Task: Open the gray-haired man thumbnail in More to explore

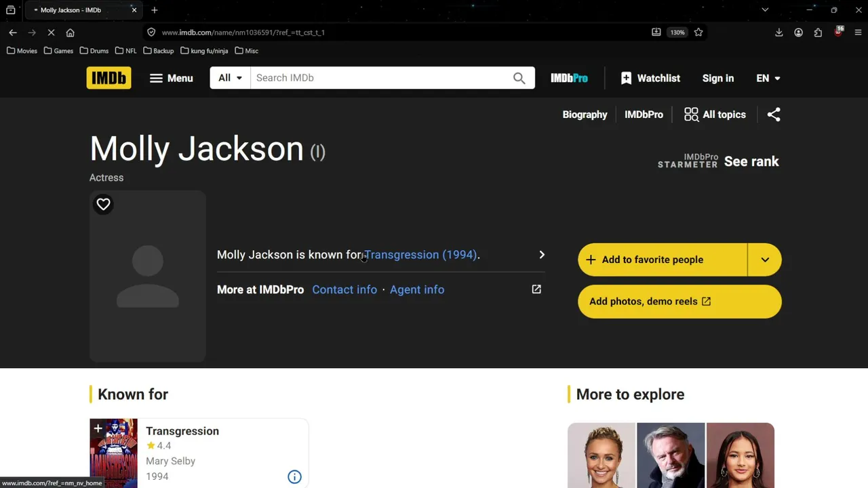Action: click(671, 455)
